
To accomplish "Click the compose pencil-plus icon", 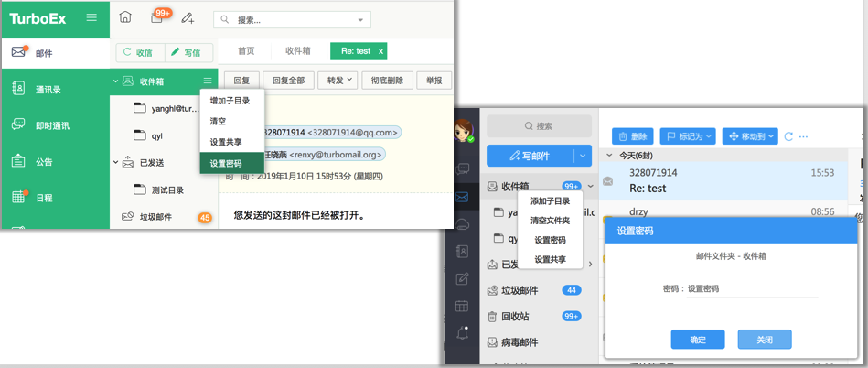I will pos(188,18).
